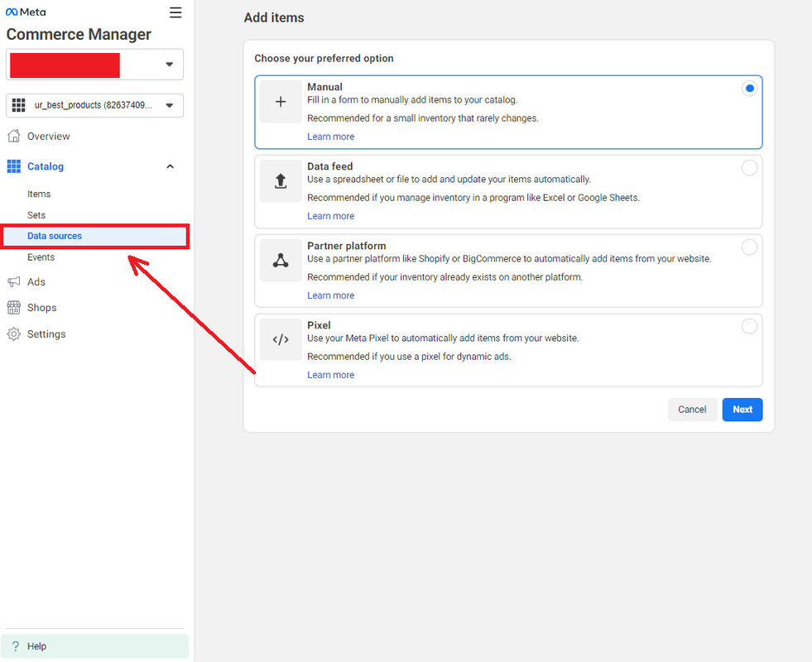This screenshot has width=812, height=662.
Task: Open Sets under Catalog
Action: click(x=36, y=215)
